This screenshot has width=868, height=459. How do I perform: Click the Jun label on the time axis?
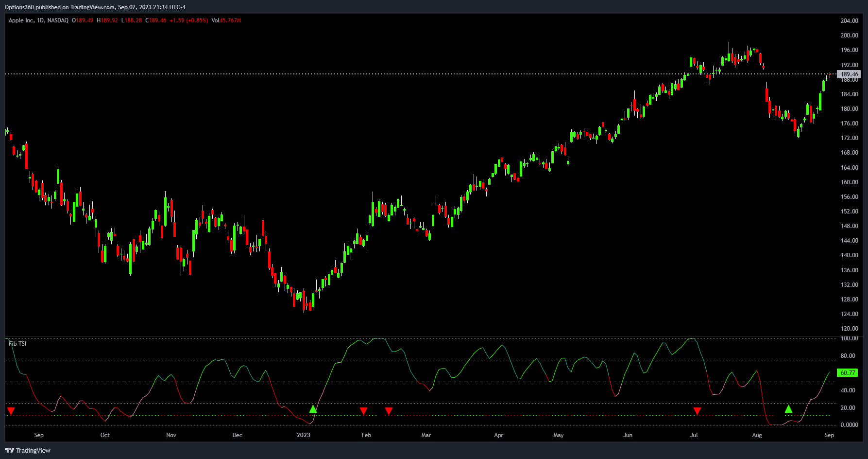pos(628,435)
